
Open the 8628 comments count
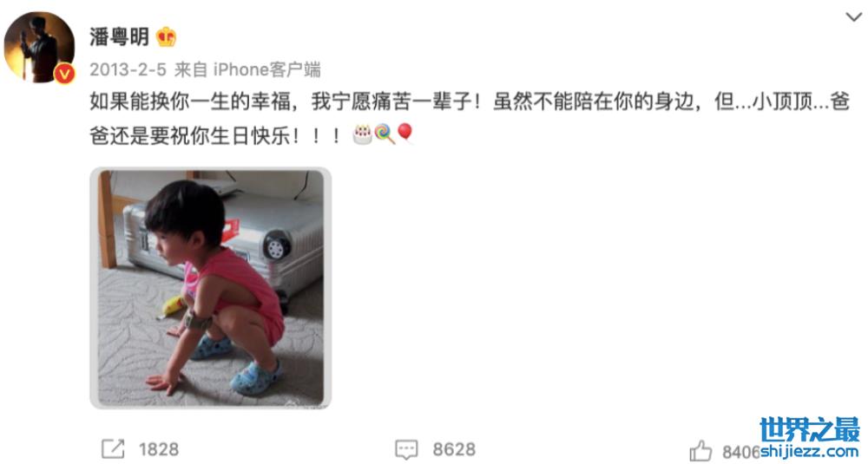pos(454,449)
